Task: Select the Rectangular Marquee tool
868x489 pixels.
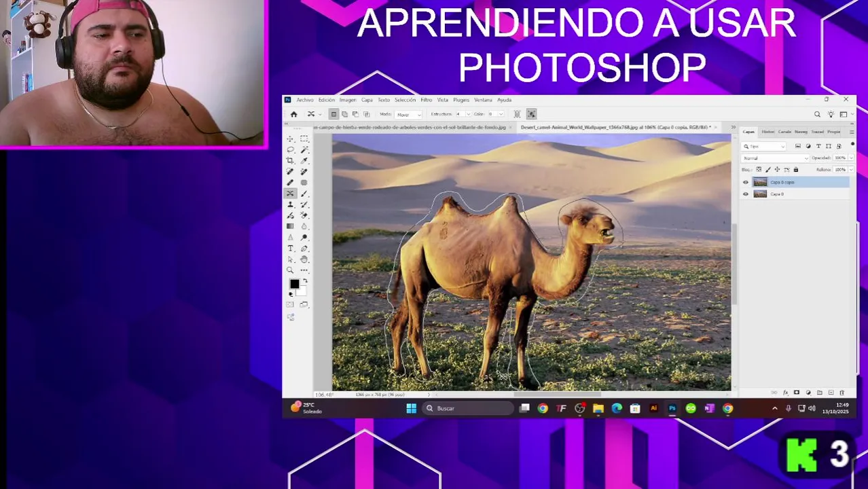Action: pos(304,139)
